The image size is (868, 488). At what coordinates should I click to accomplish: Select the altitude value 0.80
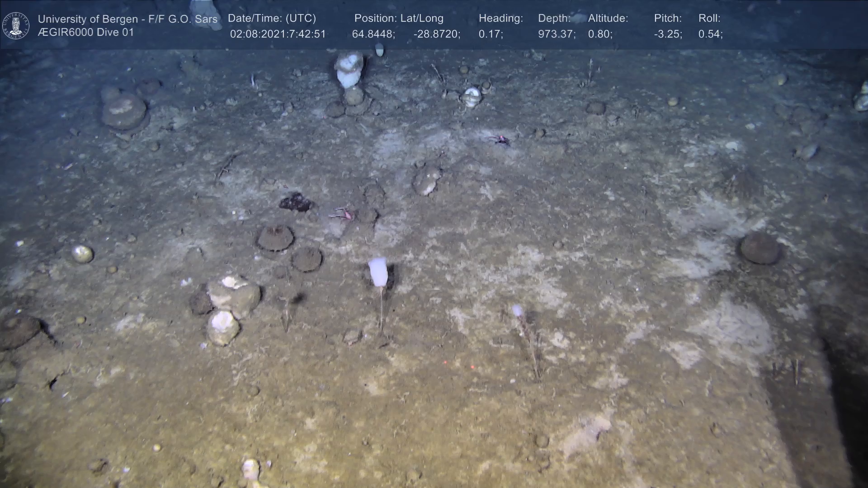(x=600, y=34)
